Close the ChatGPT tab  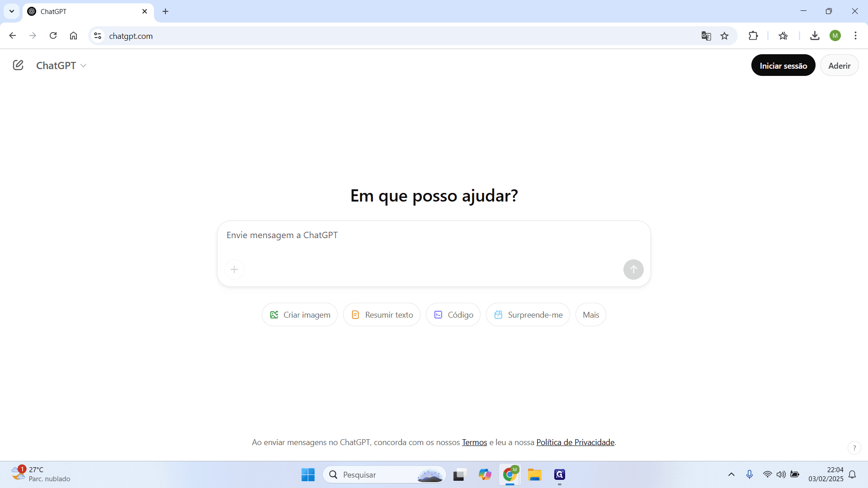coord(145,11)
